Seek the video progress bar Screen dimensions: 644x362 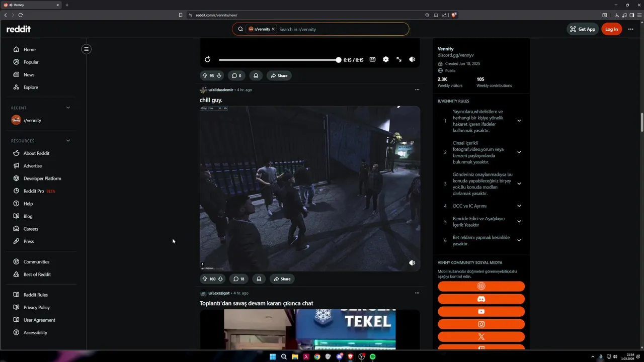click(280, 60)
